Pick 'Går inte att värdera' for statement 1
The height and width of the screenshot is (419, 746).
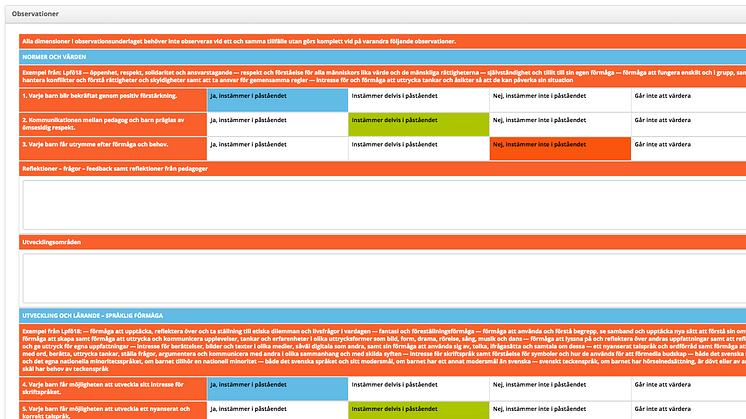[x=687, y=99]
